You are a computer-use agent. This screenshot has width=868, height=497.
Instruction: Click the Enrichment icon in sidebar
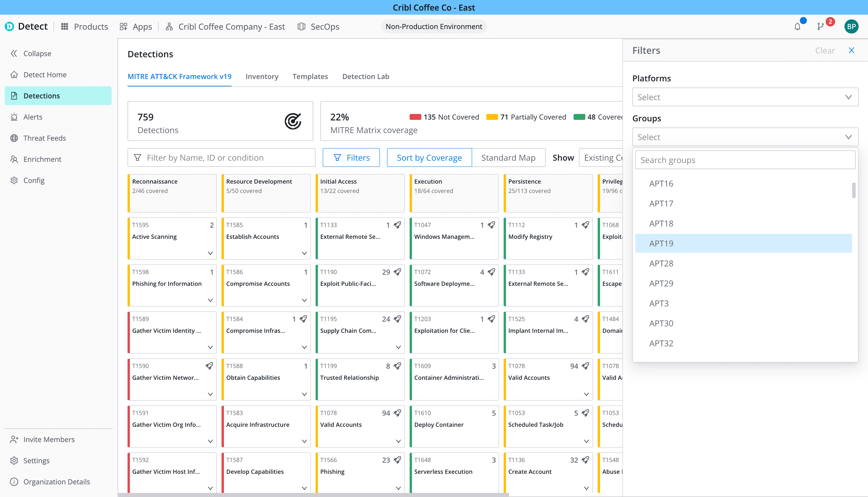pos(14,159)
